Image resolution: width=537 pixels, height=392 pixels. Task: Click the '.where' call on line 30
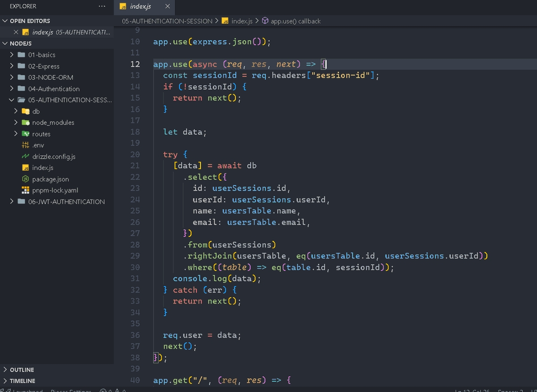tap(198, 267)
